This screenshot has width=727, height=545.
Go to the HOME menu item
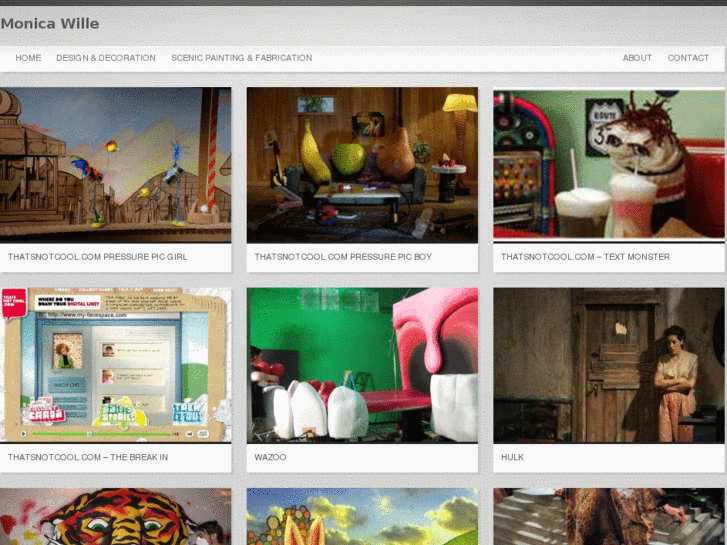tap(28, 58)
